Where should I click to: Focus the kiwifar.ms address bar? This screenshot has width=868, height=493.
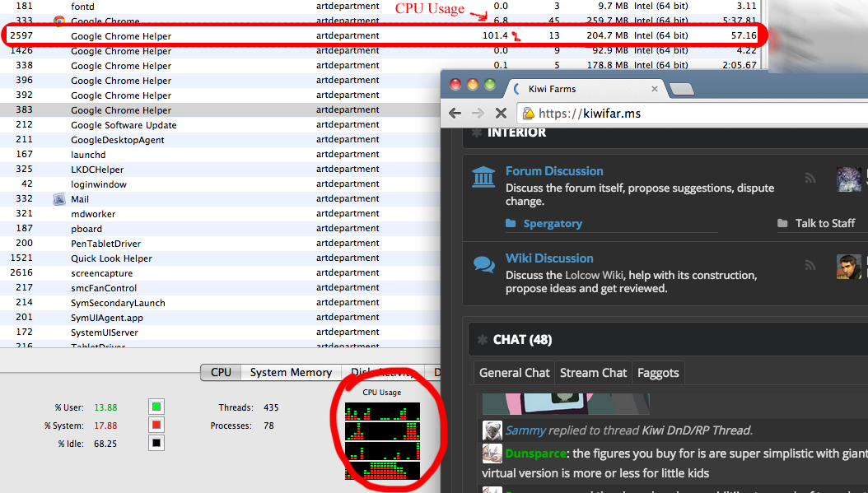click(692, 114)
